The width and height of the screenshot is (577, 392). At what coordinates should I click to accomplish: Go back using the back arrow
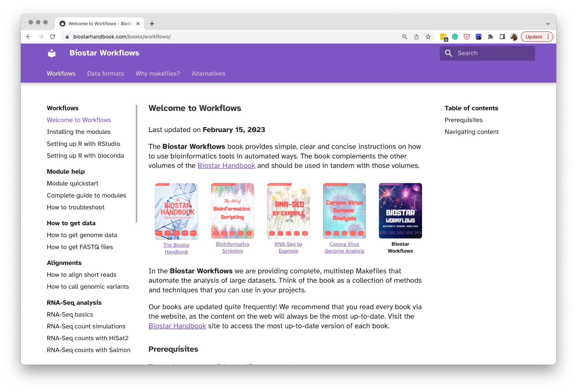tap(29, 37)
